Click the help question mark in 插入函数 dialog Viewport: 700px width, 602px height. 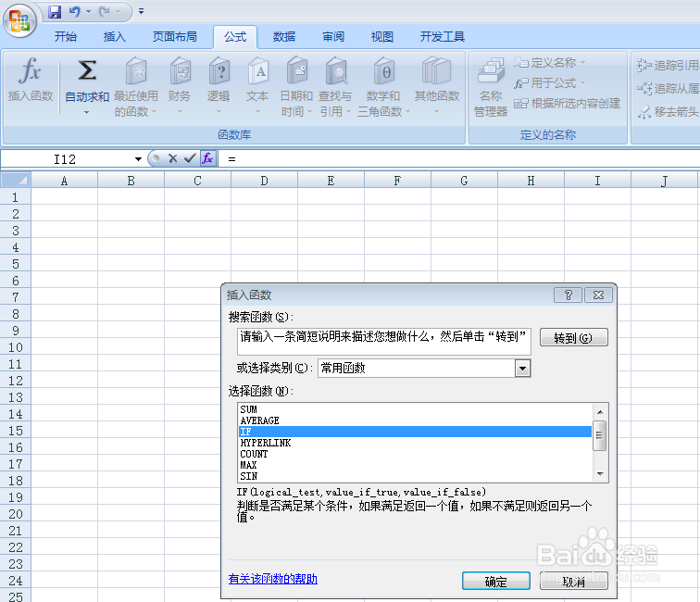(x=568, y=295)
